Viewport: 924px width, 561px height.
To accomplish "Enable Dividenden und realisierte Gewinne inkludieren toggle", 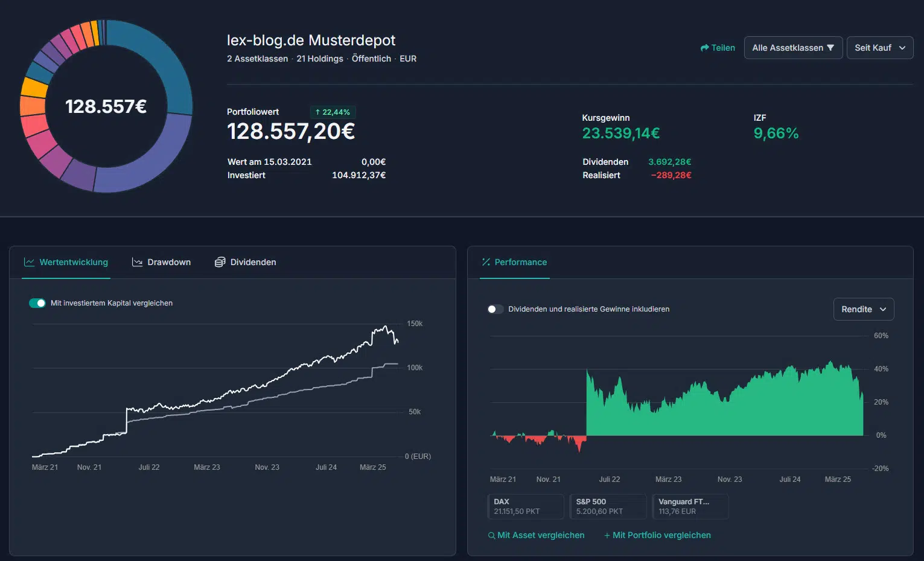I will [x=495, y=309].
